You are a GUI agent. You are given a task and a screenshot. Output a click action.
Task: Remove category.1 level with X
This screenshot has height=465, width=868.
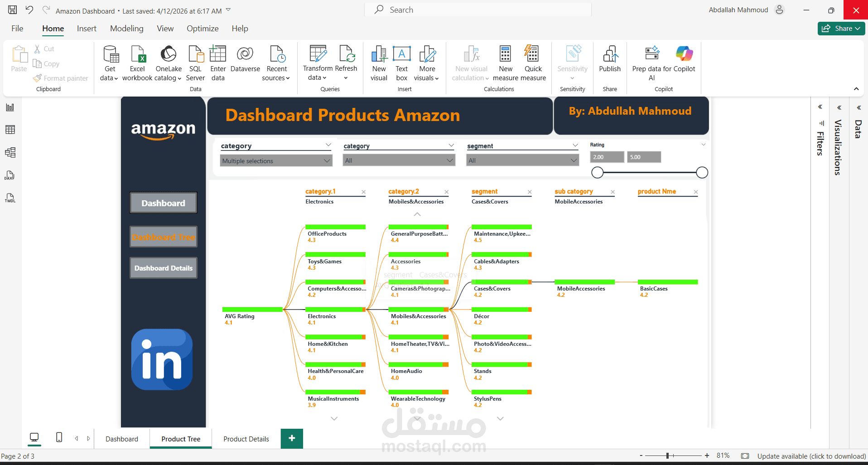pos(363,192)
